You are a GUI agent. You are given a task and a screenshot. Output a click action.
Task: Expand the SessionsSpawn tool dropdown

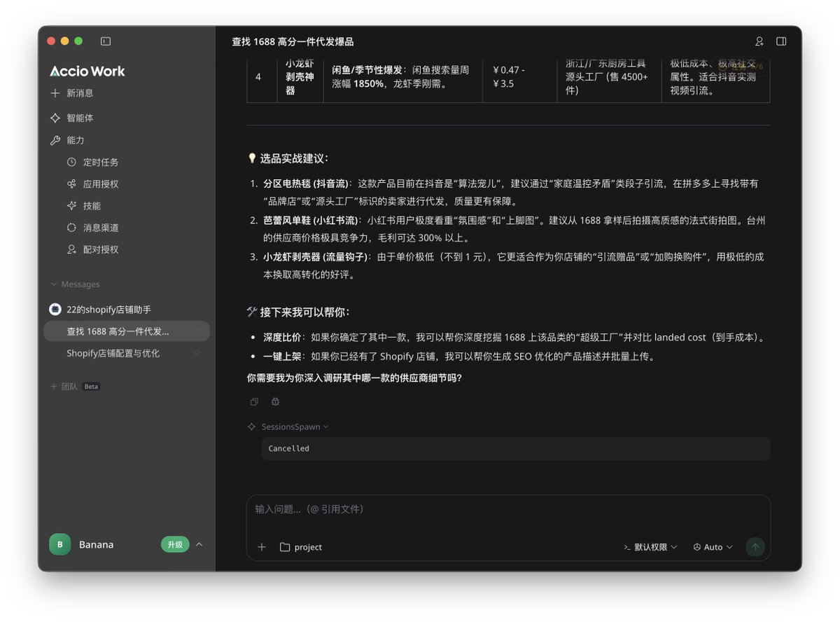pos(295,427)
